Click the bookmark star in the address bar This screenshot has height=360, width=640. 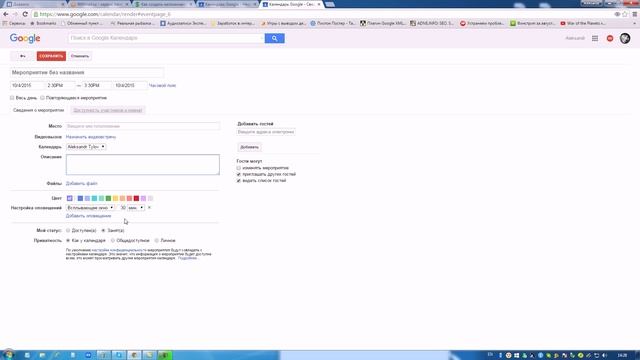tap(625, 14)
